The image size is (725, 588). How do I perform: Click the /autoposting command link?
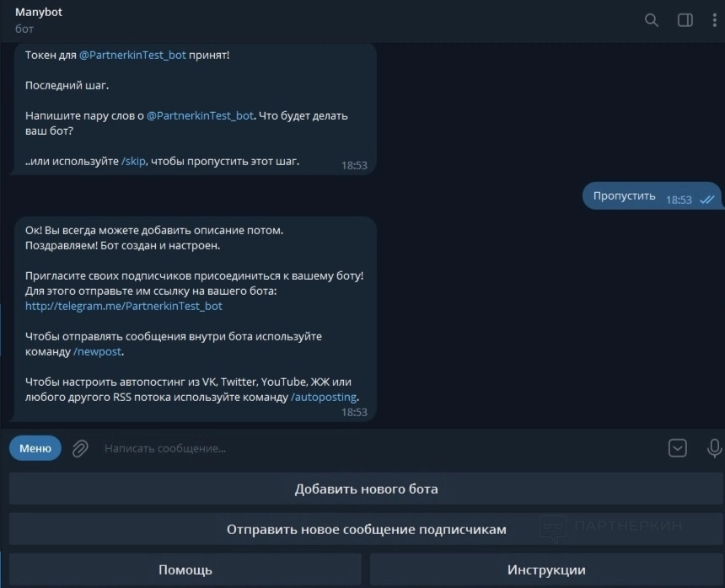tap(323, 397)
